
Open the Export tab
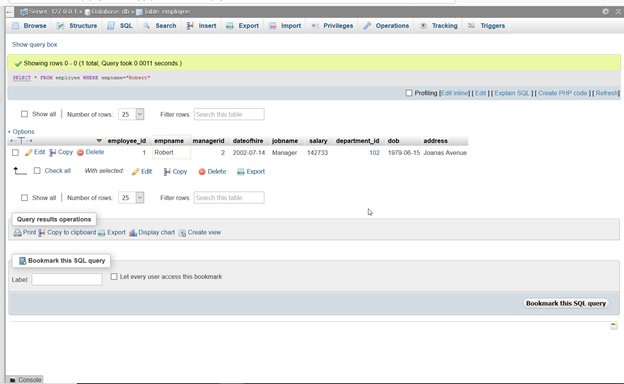(x=242, y=26)
